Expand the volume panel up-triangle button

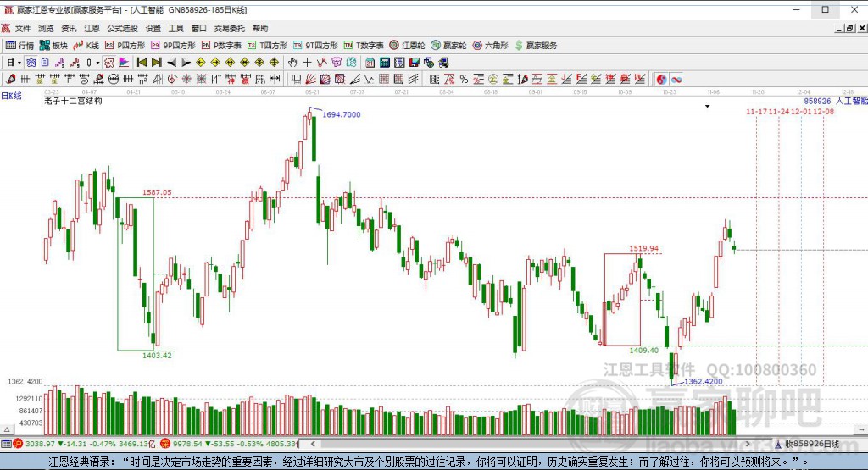tap(7, 429)
